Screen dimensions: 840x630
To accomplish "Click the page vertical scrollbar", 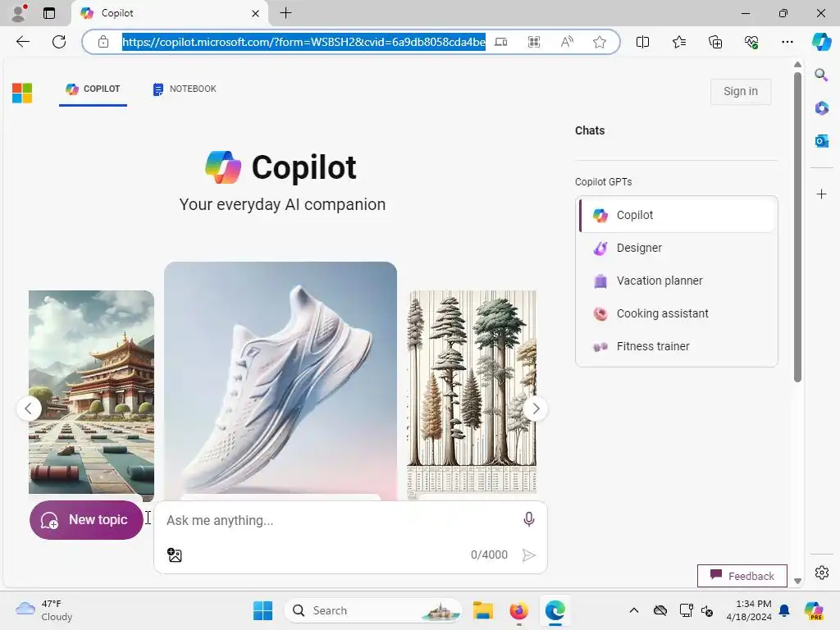I will [797, 228].
